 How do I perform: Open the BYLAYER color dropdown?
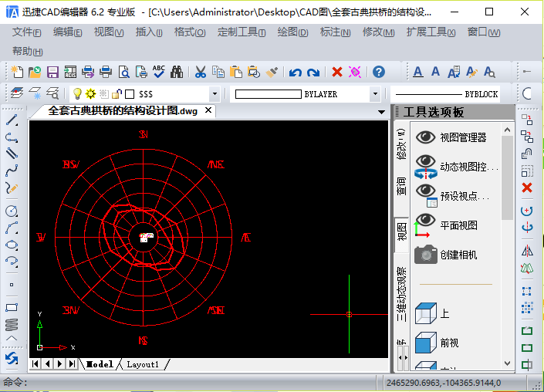tap(375, 94)
